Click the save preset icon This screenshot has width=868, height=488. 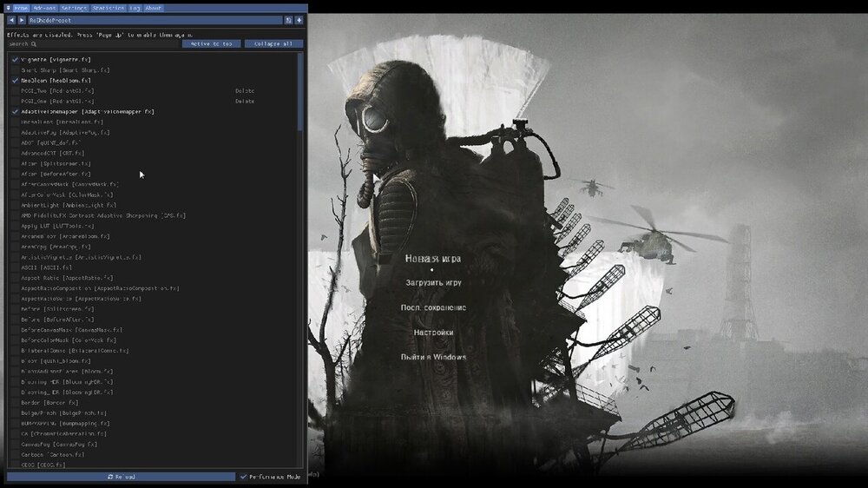(x=288, y=20)
